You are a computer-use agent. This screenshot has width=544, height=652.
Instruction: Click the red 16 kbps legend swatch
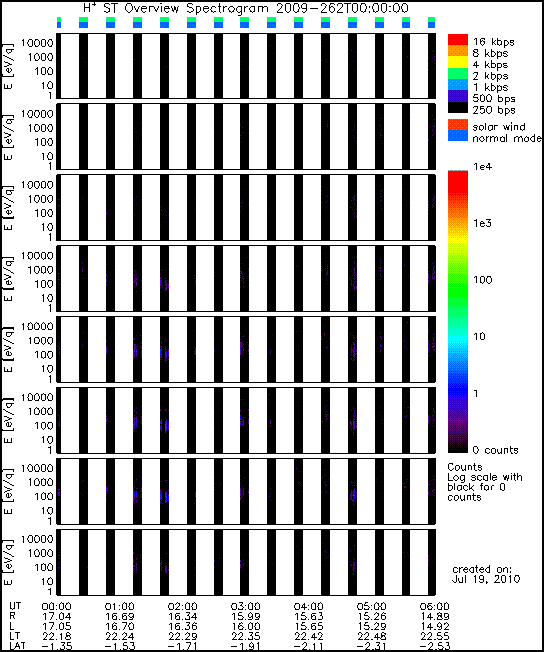[x=458, y=40]
